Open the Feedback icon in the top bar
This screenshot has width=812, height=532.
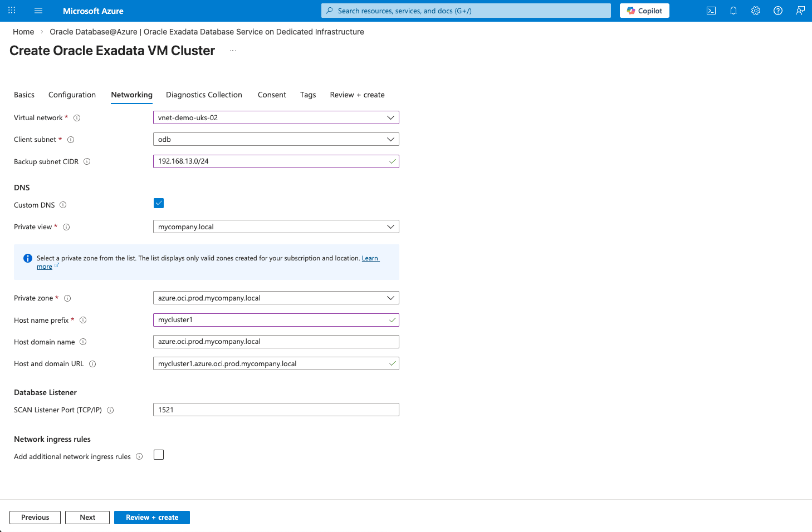pyautogui.click(x=800, y=10)
